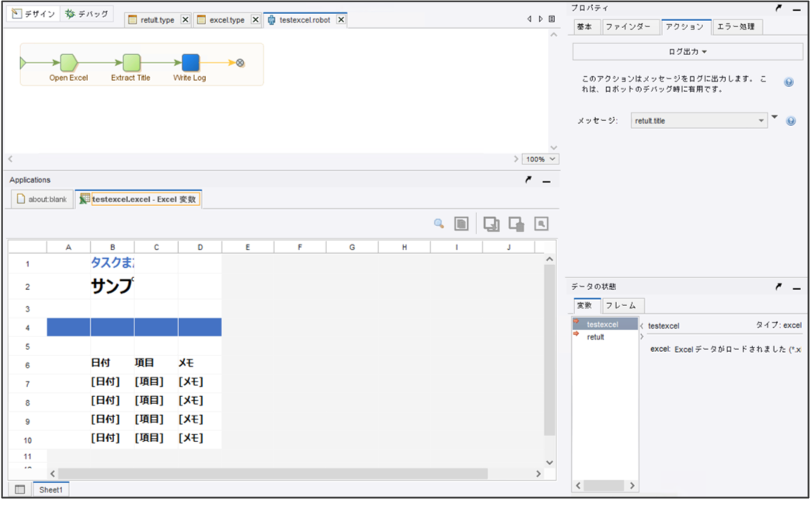Click the table view icon beside Sheet1
The width and height of the screenshot is (812, 505).
pos(20,489)
